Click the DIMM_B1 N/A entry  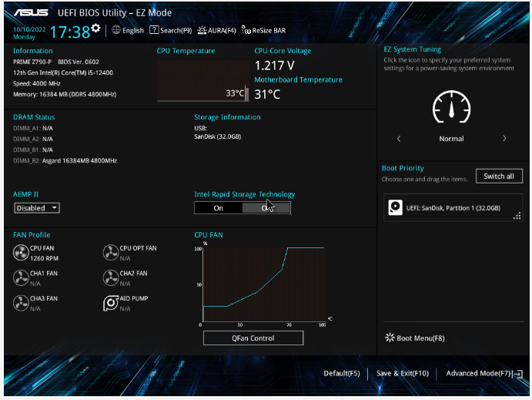(33, 150)
